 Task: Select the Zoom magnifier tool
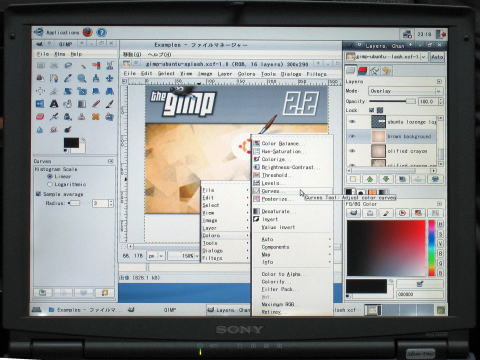coord(82,78)
